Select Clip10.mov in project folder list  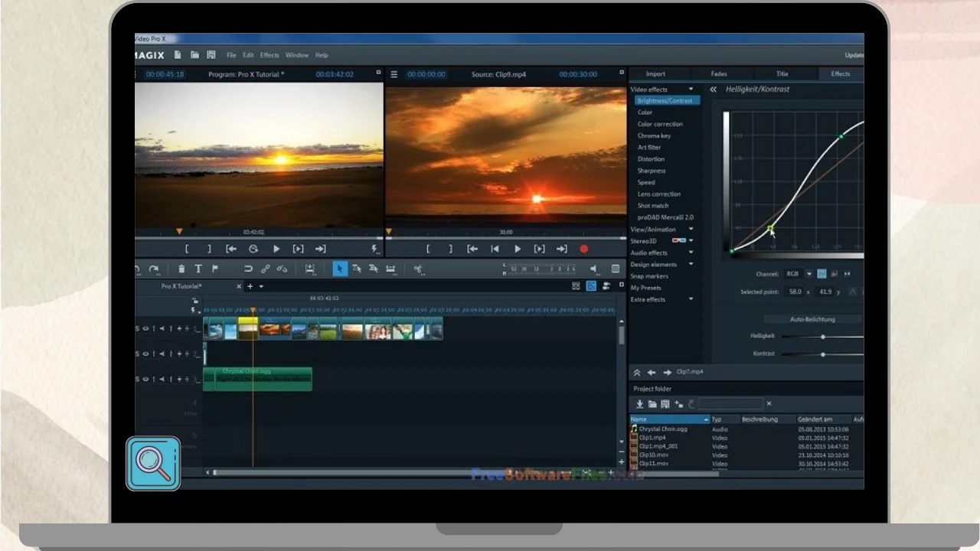[654, 455]
